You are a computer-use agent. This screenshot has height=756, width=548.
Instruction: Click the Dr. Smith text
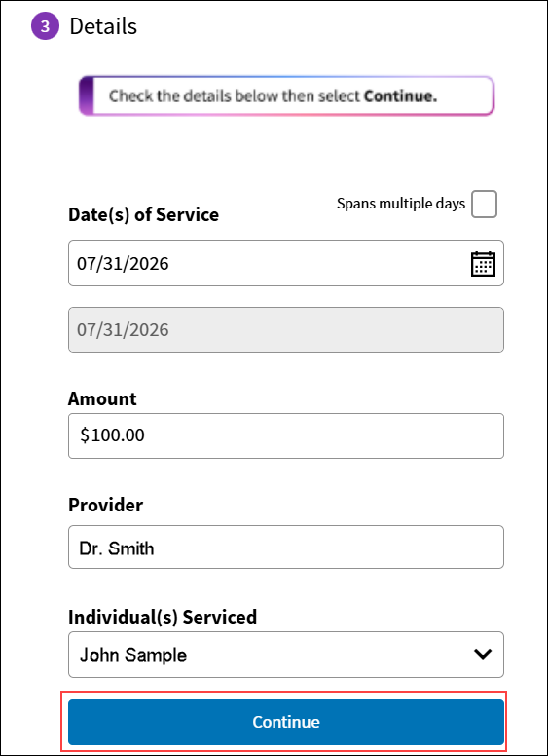117,548
